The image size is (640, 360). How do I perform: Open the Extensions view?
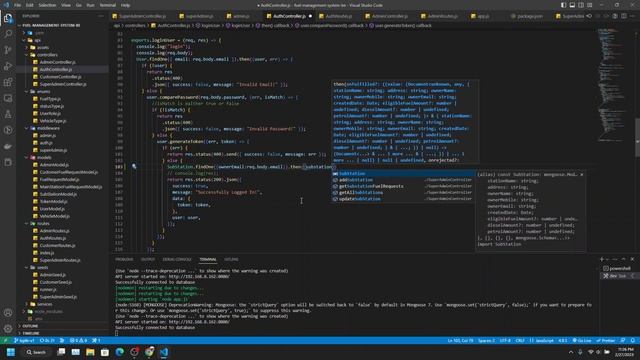pos(8,82)
